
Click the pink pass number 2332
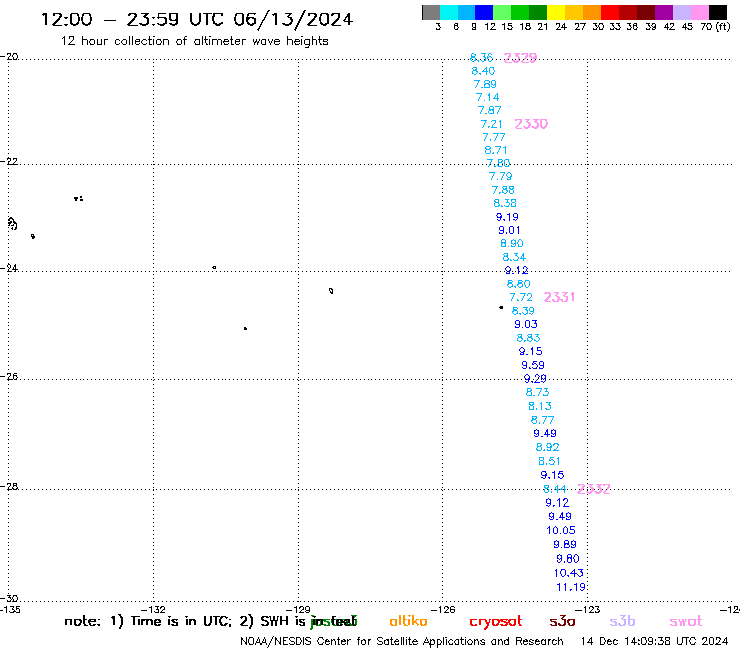(x=594, y=489)
